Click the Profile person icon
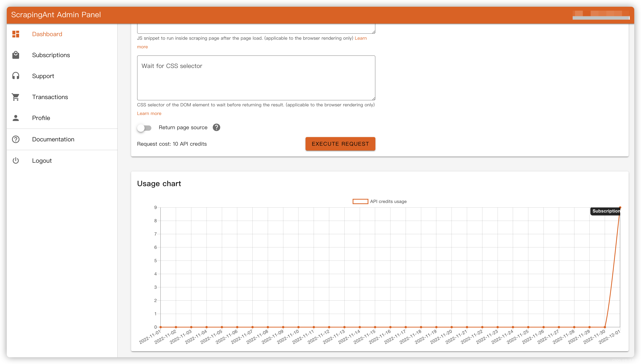 click(x=16, y=118)
